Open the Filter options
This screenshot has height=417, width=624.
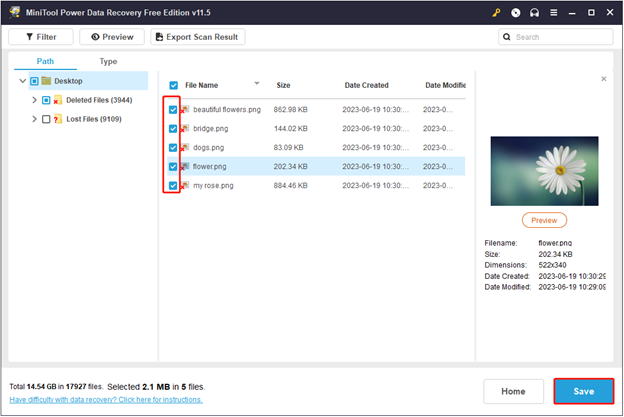tap(41, 37)
